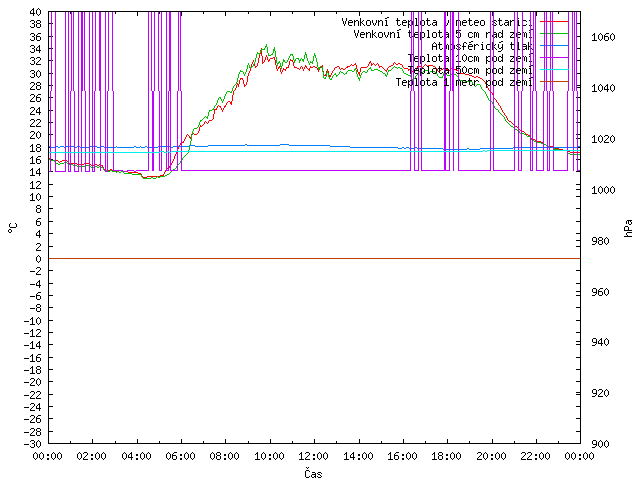Click right axis label '1060'
Viewport: 640px width, 480px height.
[603, 38]
